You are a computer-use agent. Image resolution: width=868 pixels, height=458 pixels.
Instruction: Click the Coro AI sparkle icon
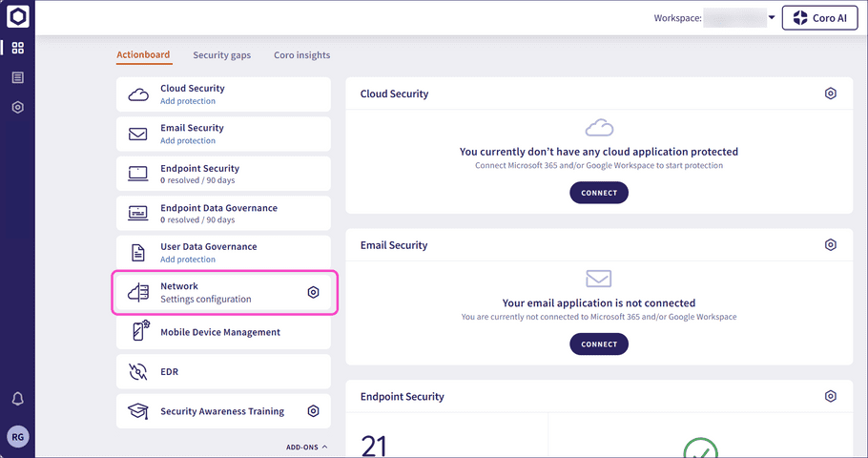800,18
